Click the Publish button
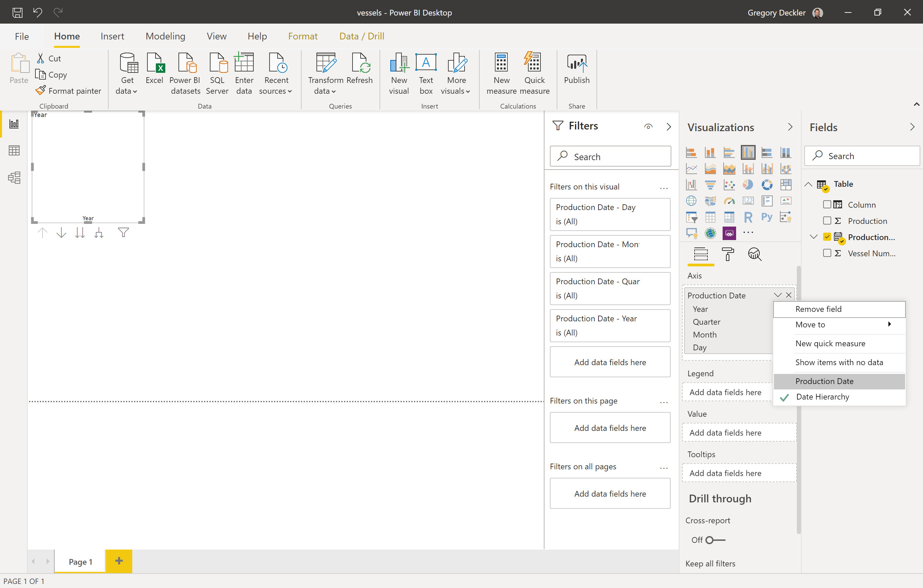 (577, 70)
